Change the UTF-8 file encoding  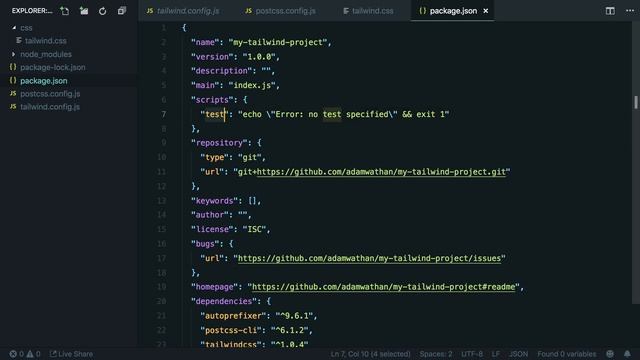[472, 354]
